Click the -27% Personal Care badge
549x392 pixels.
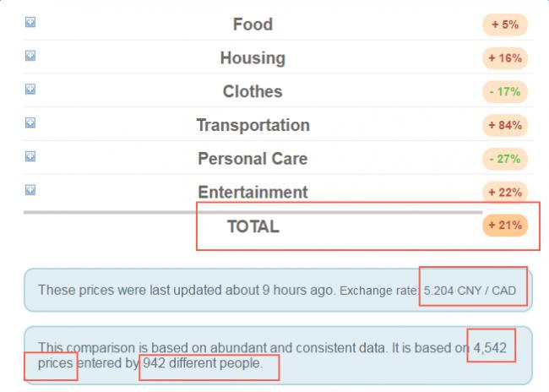505,159
